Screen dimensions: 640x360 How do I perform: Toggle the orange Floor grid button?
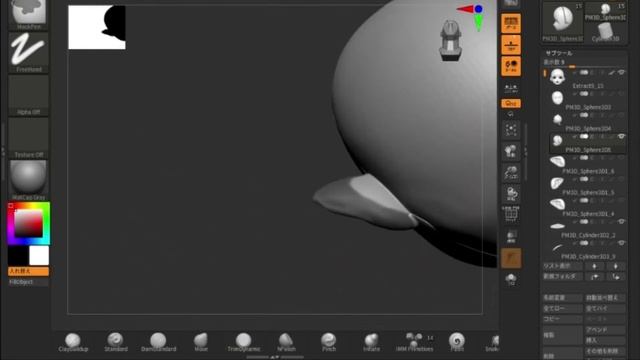point(511,45)
